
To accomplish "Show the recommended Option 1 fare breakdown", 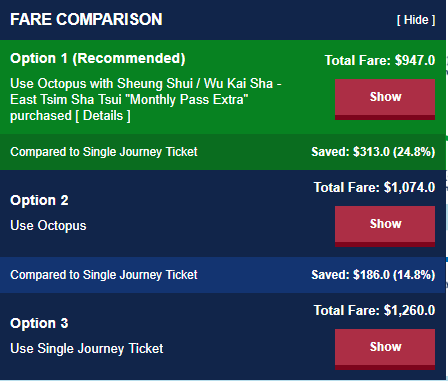I will click(385, 99).
